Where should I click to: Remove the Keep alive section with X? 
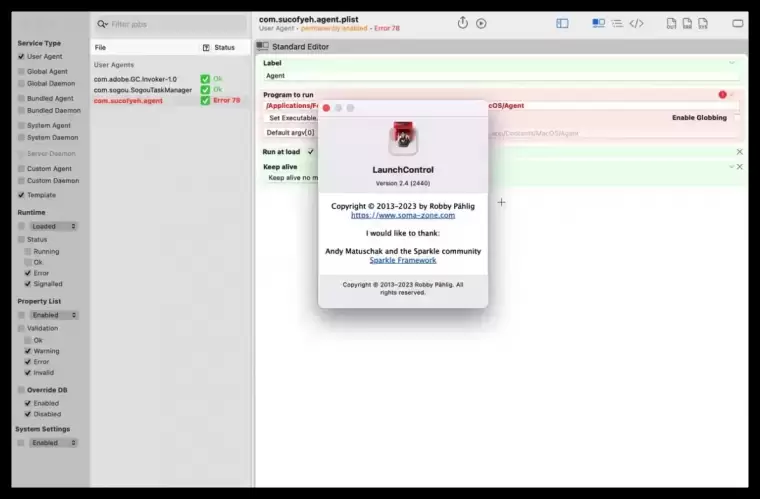coord(740,167)
